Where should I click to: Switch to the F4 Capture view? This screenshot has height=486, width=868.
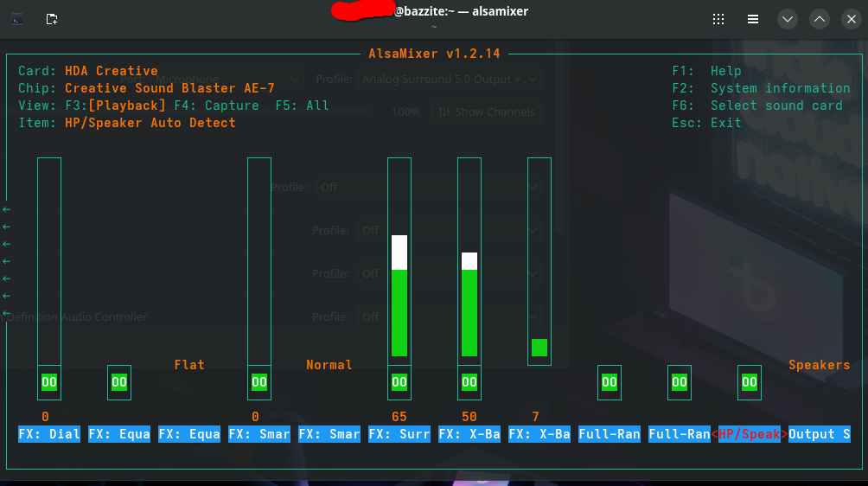pos(216,106)
